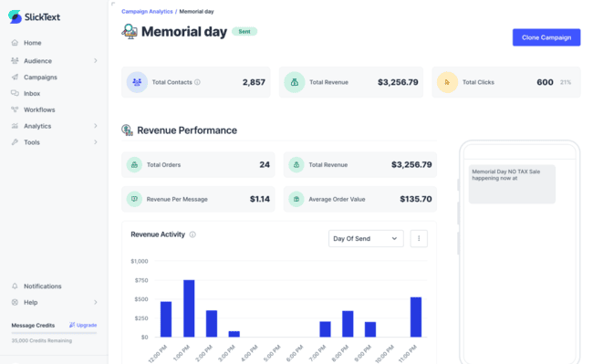Click the Notifications bell icon
593x364 pixels.
tap(15, 286)
